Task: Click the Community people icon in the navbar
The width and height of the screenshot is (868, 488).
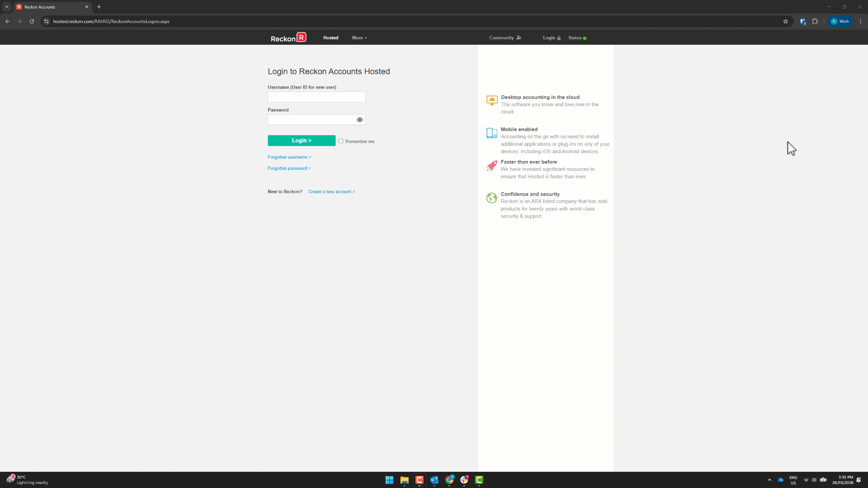Action: pyautogui.click(x=518, y=38)
